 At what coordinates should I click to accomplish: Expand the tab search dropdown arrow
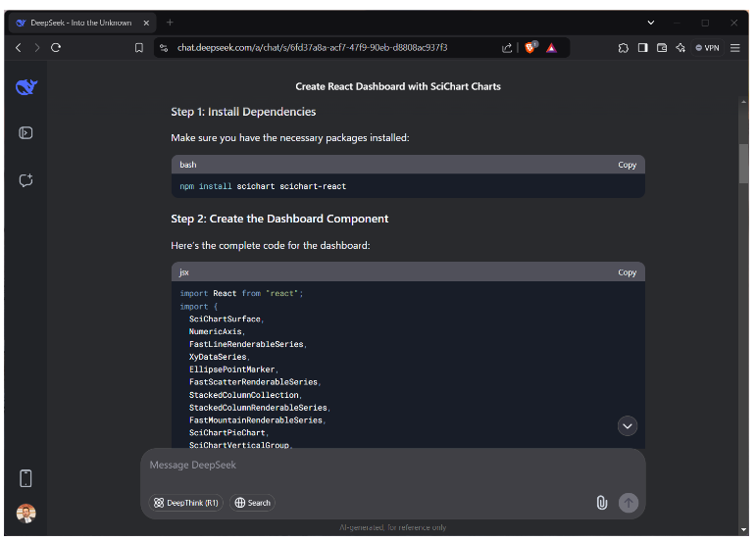pyautogui.click(x=651, y=23)
